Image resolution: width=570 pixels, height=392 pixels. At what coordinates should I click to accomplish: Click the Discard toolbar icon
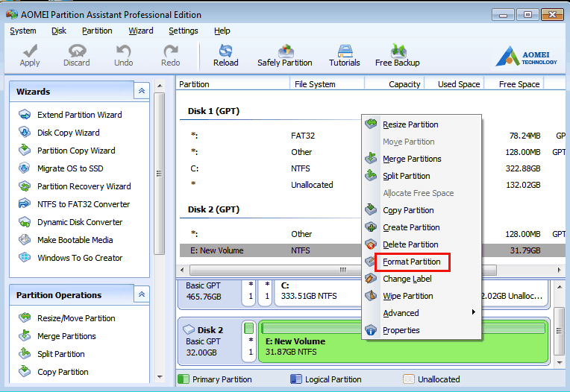pyautogui.click(x=77, y=51)
